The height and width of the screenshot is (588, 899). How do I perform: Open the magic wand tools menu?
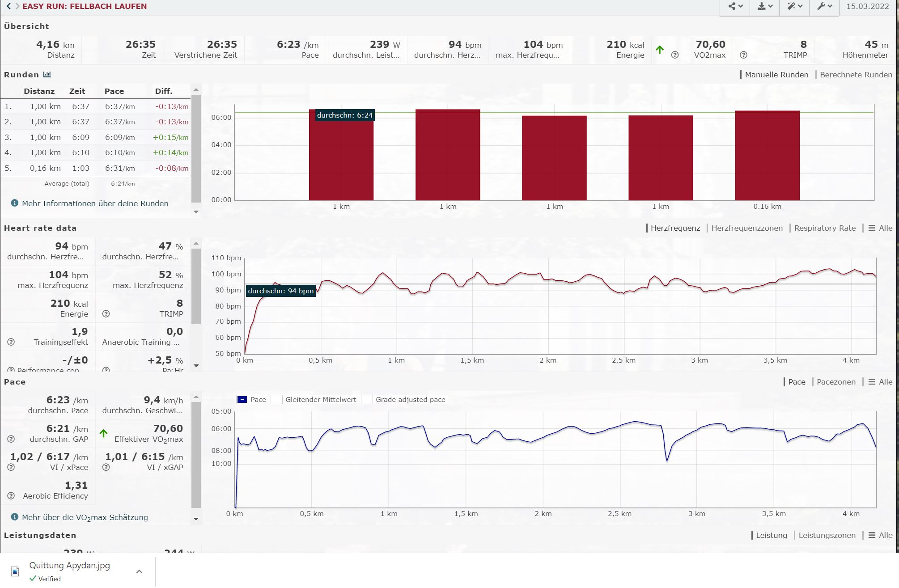point(794,6)
